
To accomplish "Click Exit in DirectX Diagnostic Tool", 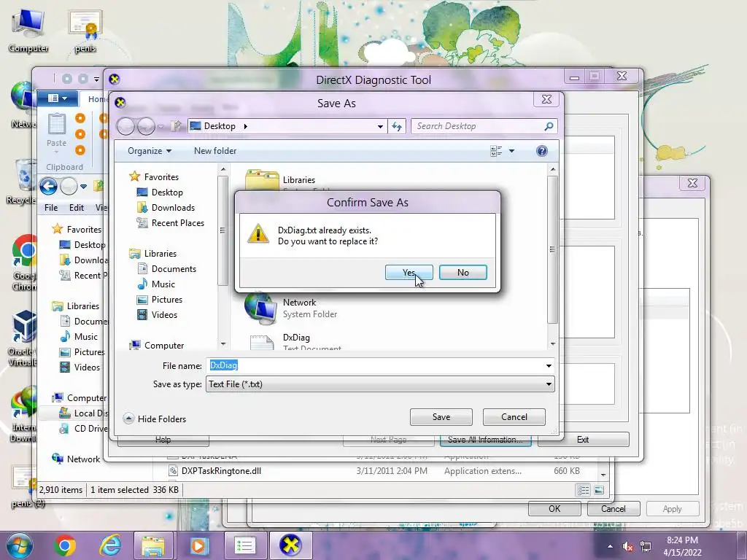I will tap(583, 440).
